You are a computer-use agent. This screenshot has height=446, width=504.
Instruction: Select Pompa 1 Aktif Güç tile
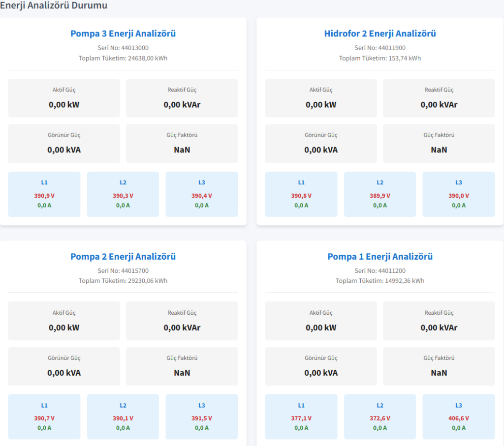(x=321, y=321)
